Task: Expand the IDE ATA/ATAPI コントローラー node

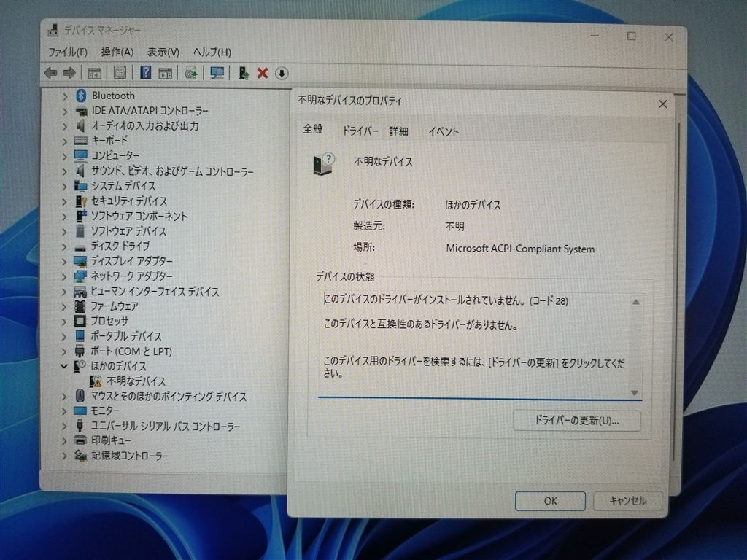Action: (x=65, y=112)
